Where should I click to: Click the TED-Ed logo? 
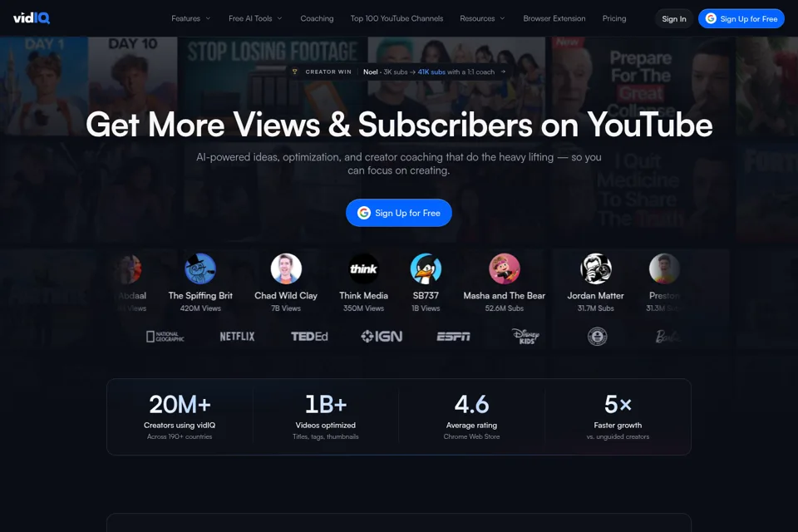coord(309,337)
